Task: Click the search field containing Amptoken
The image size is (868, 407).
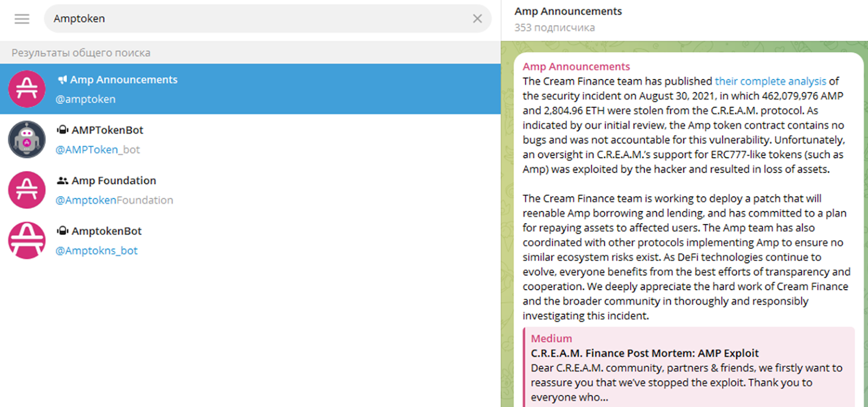Action: coord(267,18)
